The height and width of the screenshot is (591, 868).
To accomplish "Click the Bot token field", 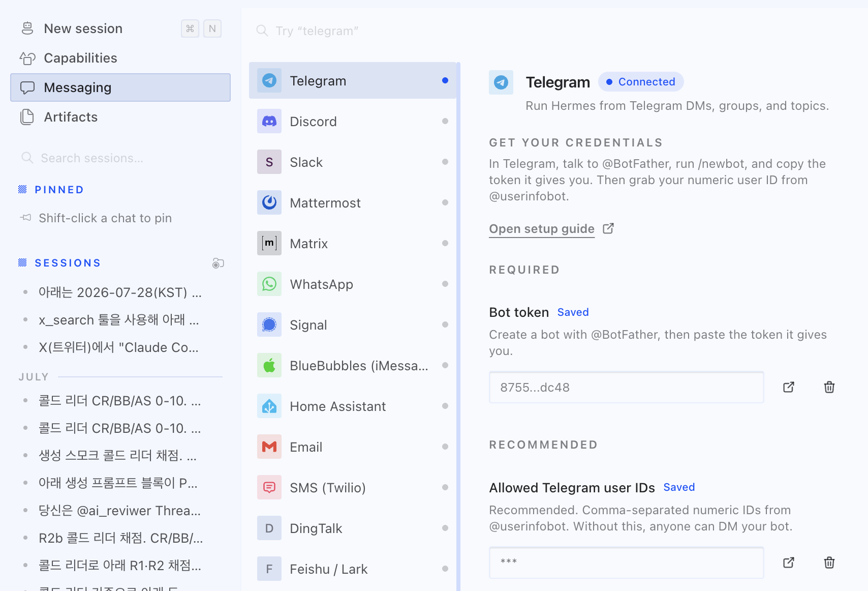I will pyautogui.click(x=626, y=388).
